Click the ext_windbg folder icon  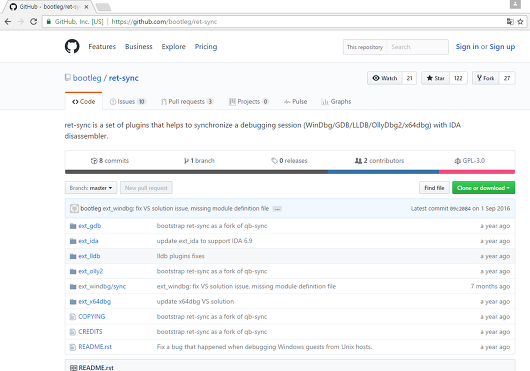click(x=73, y=287)
